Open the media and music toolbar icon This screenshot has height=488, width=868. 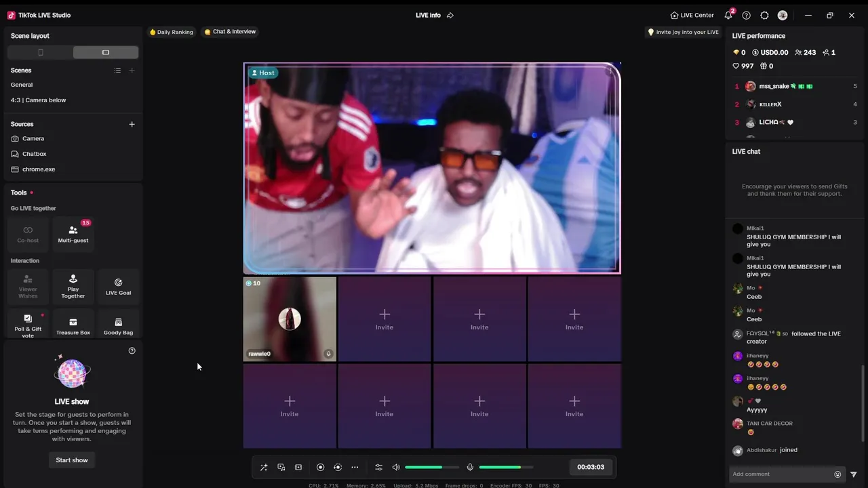pyautogui.click(x=281, y=467)
